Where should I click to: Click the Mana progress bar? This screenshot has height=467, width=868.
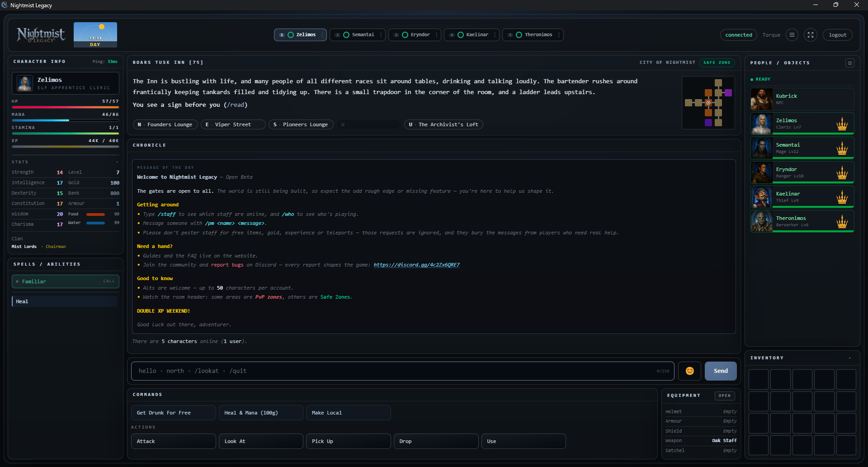[x=66, y=120]
